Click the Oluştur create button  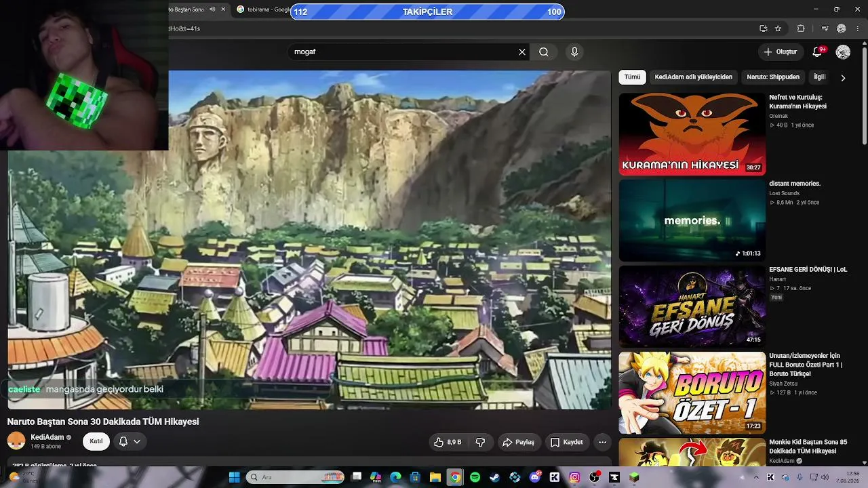(780, 52)
